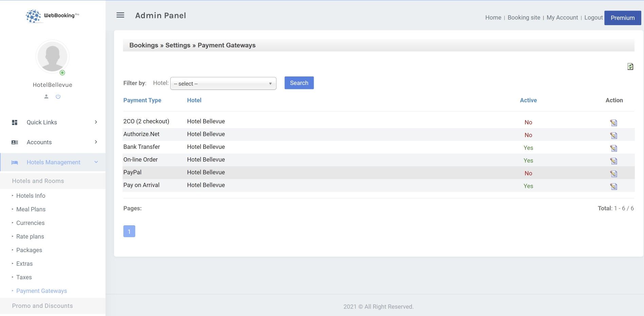This screenshot has height=316, width=644.
Task: Go to page 1 of results
Action: 129,231
